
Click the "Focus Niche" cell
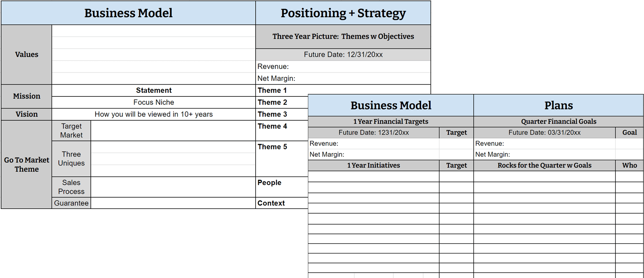point(154,103)
